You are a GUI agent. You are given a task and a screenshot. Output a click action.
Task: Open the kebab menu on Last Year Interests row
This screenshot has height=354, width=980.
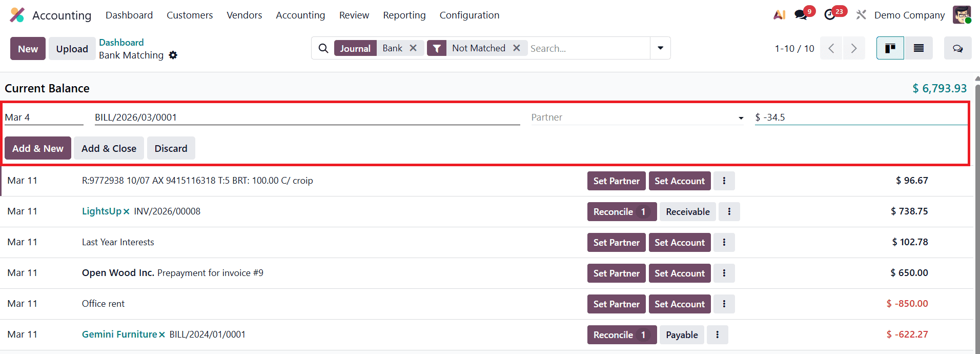[724, 242]
